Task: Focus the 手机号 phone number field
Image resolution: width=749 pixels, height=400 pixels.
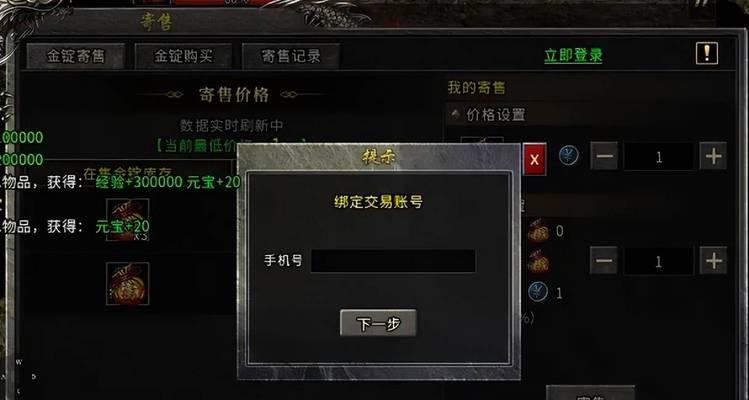Action: [x=393, y=261]
